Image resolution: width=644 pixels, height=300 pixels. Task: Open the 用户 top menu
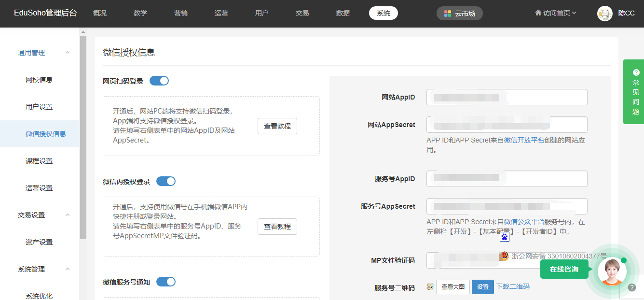[262, 13]
